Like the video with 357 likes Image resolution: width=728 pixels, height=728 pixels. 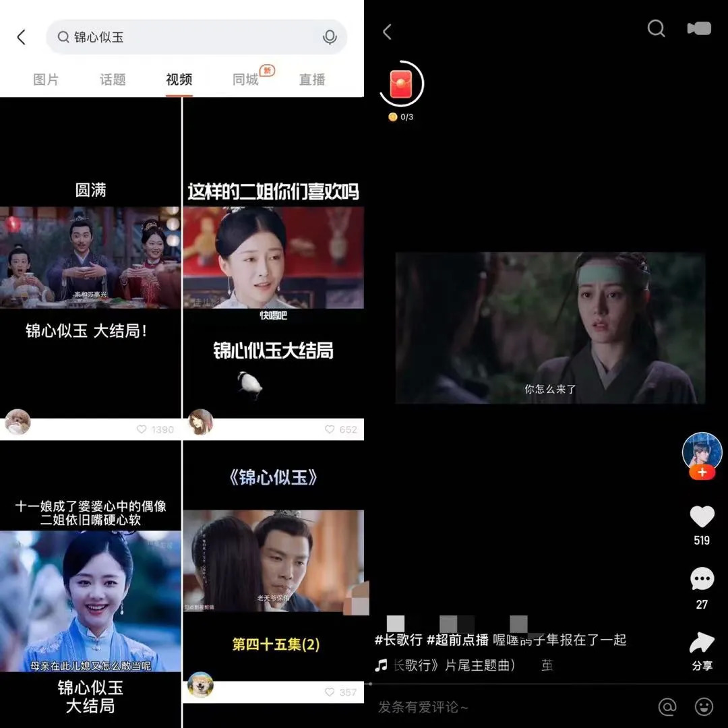coord(330,692)
